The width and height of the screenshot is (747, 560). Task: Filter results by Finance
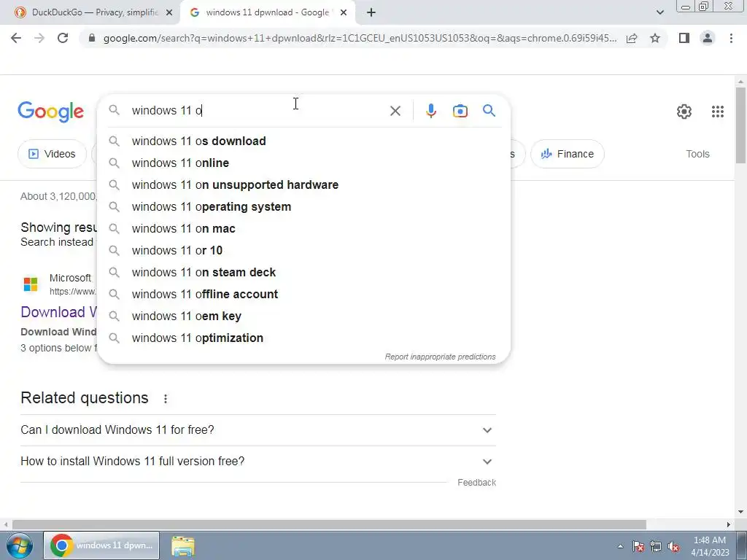567,154
